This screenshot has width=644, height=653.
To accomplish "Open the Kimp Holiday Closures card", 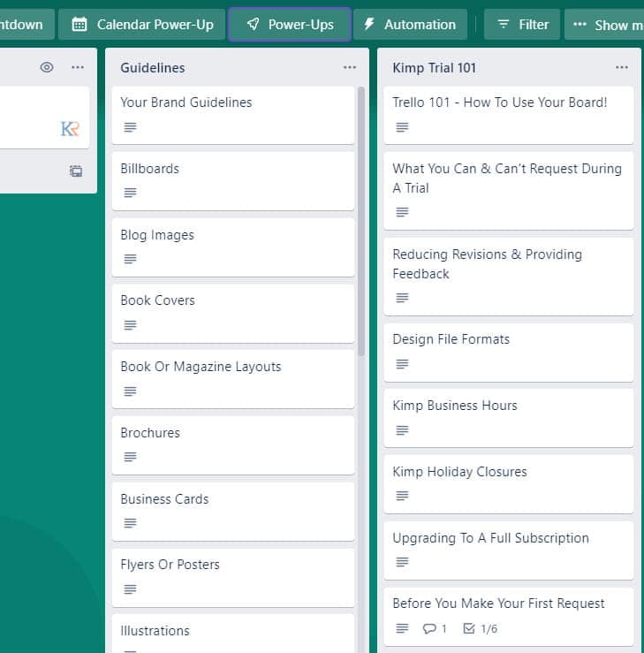I will [509, 485].
